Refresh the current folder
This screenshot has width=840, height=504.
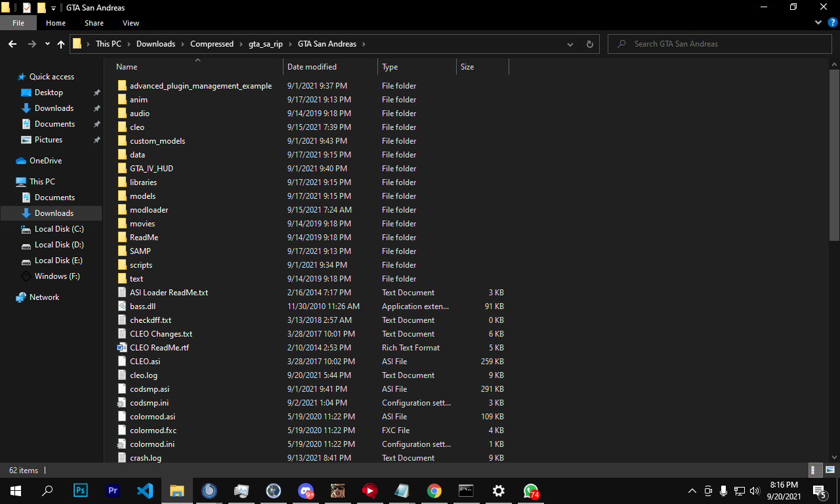coord(589,44)
